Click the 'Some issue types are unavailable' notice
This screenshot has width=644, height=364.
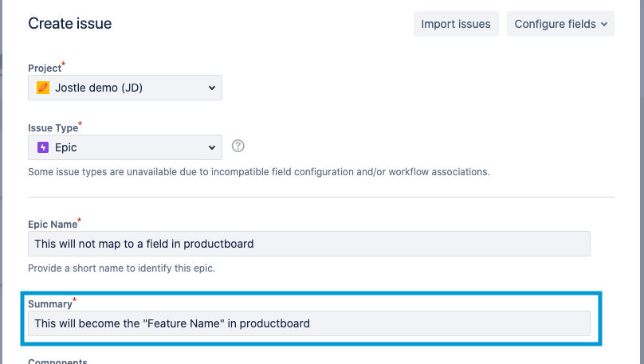pyautogui.click(x=259, y=172)
